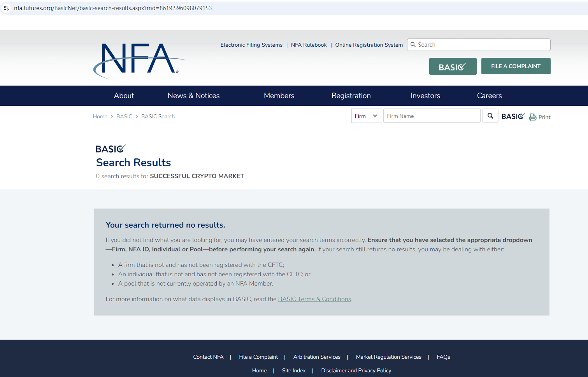The width and height of the screenshot is (588, 377).
Task: Click 'A firm that is not' bullet line
Action: coord(201,265)
